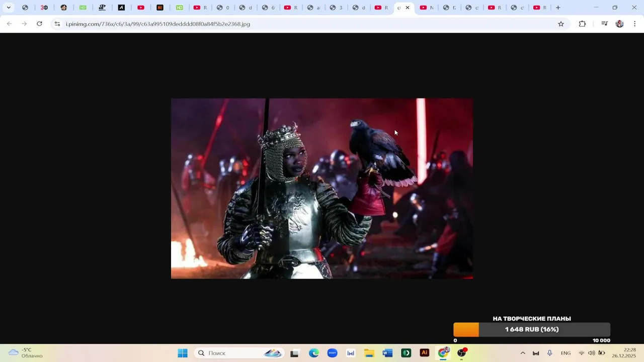Open a new tab with plus button

point(558,8)
